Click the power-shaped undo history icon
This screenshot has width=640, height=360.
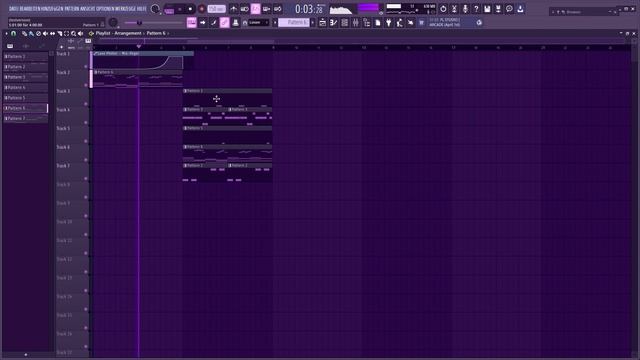tap(443, 9)
